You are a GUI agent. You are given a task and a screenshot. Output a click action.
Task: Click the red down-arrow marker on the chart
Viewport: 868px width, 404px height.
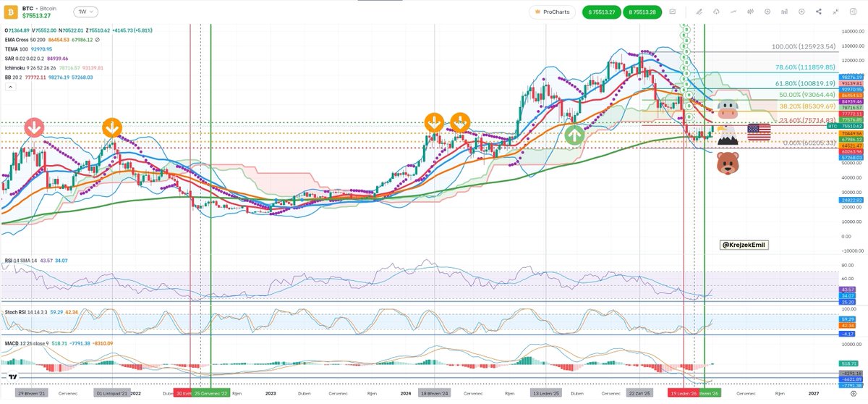click(x=34, y=127)
